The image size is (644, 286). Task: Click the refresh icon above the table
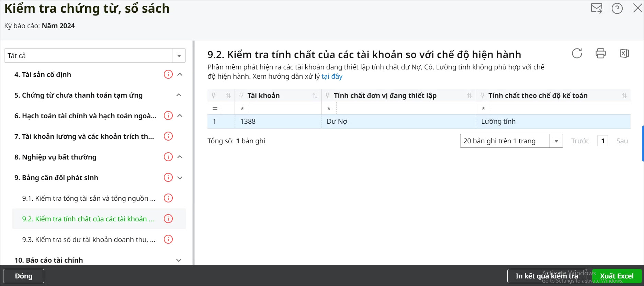[577, 53]
